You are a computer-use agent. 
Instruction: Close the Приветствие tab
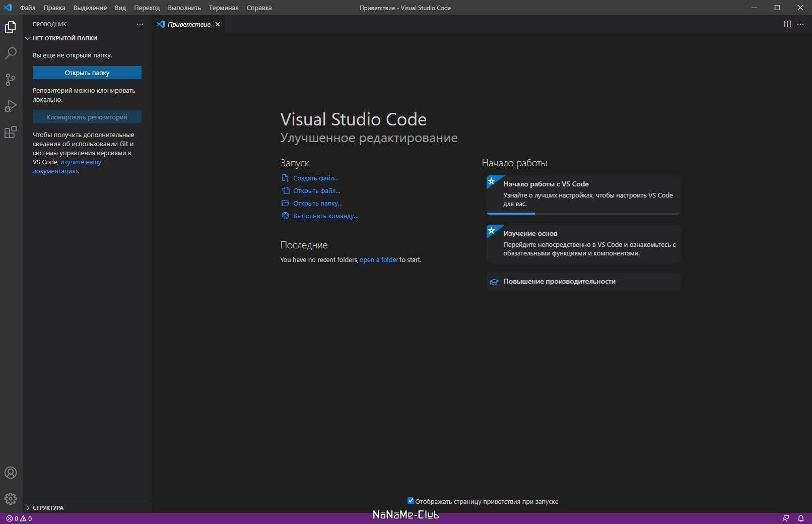click(x=218, y=24)
